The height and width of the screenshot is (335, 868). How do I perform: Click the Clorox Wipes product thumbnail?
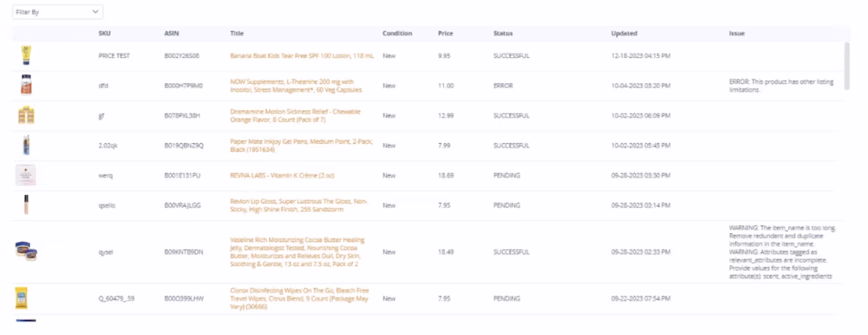pos(21,298)
